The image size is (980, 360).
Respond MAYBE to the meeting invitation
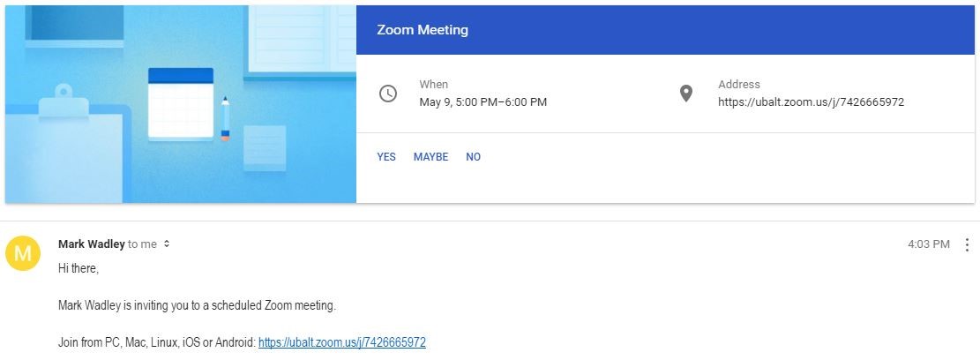point(430,157)
